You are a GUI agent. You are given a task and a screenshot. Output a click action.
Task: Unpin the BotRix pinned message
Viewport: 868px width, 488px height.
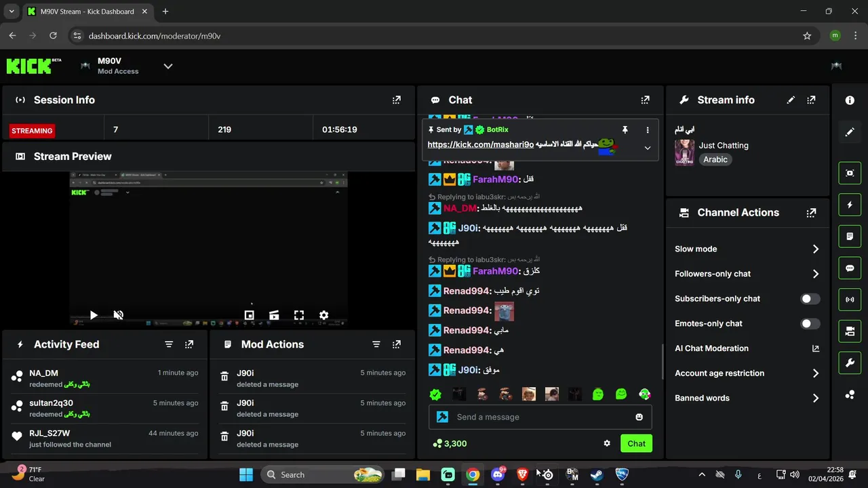625,129
